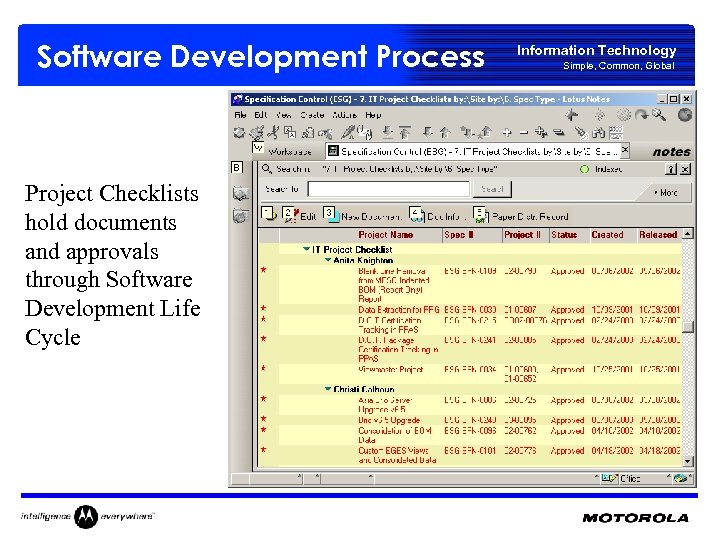Click the Search button

[x=492, y=189]
